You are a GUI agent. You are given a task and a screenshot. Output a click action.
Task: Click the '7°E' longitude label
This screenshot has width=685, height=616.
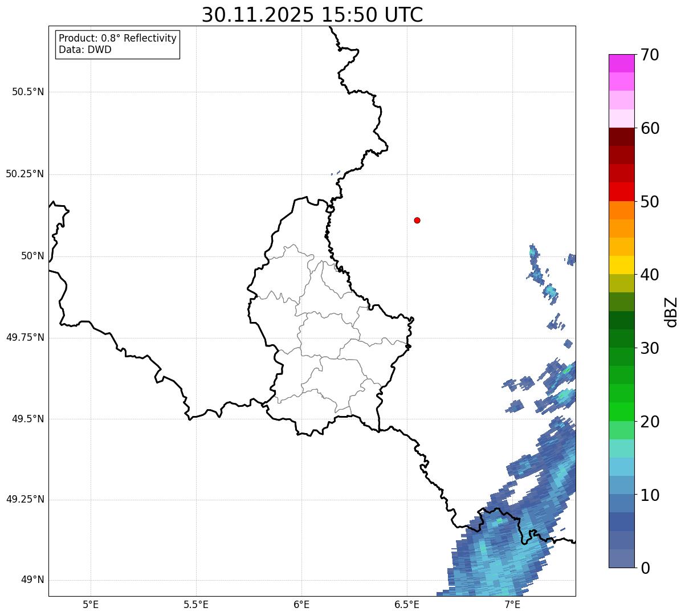(x=512, y=604)
